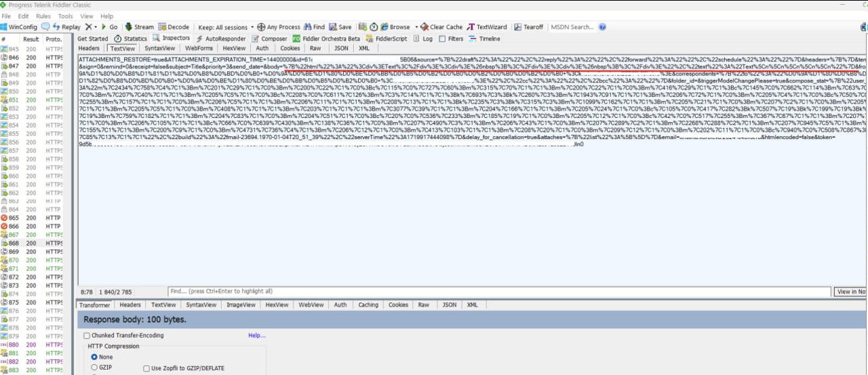Enable Chunked Transfer-Encoding checkbox
868x375 pixels.
coord(86,335)
